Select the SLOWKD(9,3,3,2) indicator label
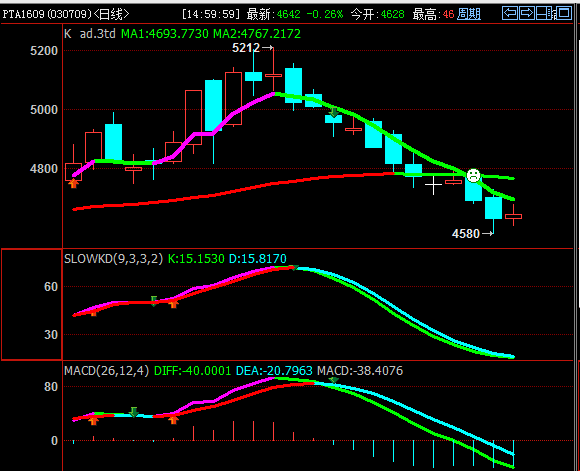Screen dimensions: 580x471 (x=114, y=258)
